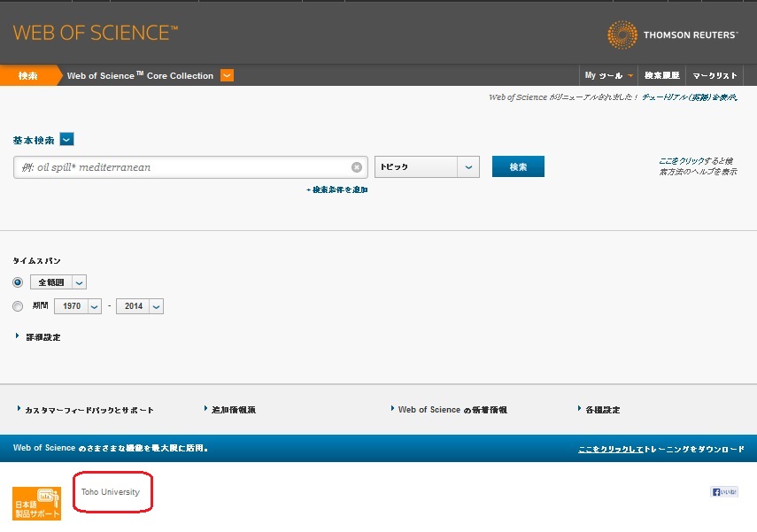Open the 基本検索 search type dropdown
Viewport: 757px width, 532px height.
(x=66, y=140)
